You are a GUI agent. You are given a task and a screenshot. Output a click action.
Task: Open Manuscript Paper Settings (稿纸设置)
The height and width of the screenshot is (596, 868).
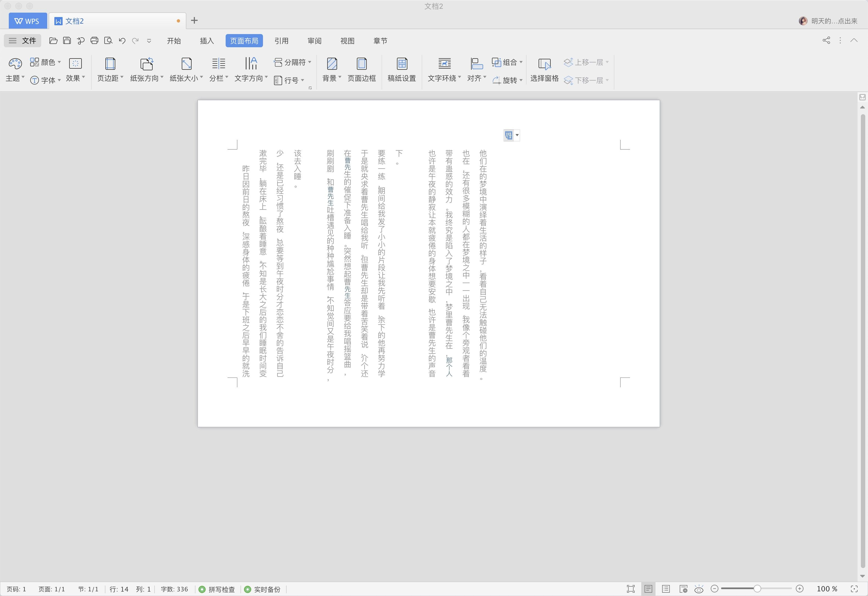(402, 69)
